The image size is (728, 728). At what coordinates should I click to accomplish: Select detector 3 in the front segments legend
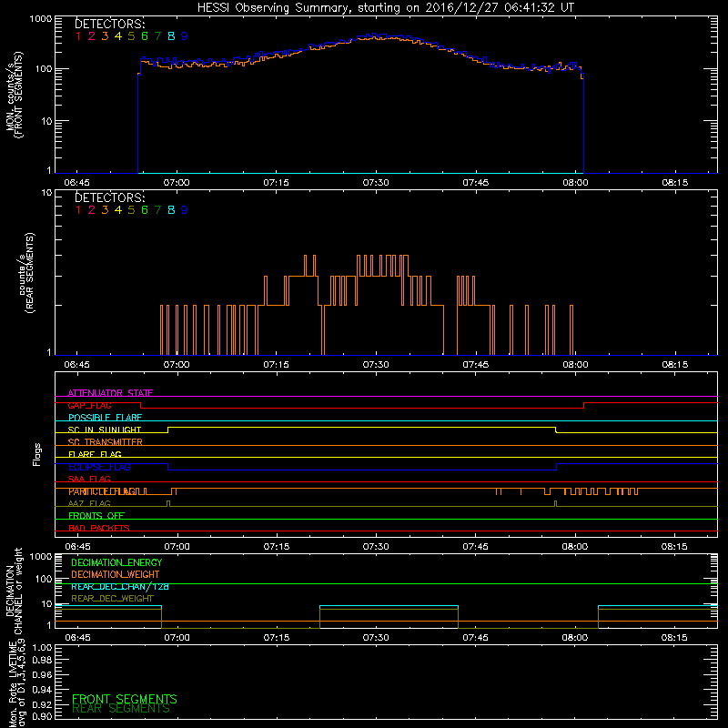105,36
